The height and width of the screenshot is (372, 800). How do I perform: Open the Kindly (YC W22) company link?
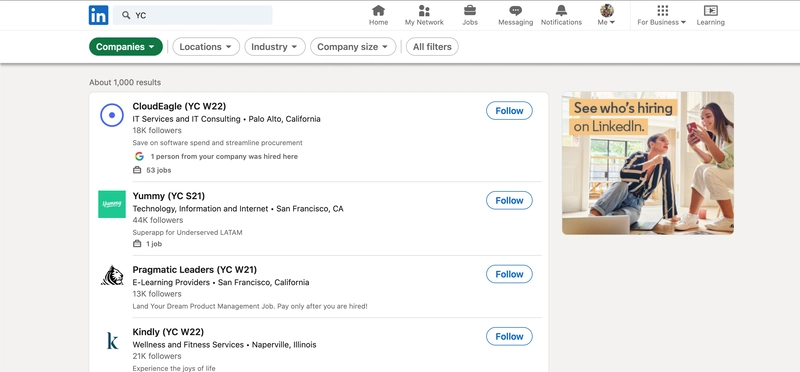(x=168, y=332)
